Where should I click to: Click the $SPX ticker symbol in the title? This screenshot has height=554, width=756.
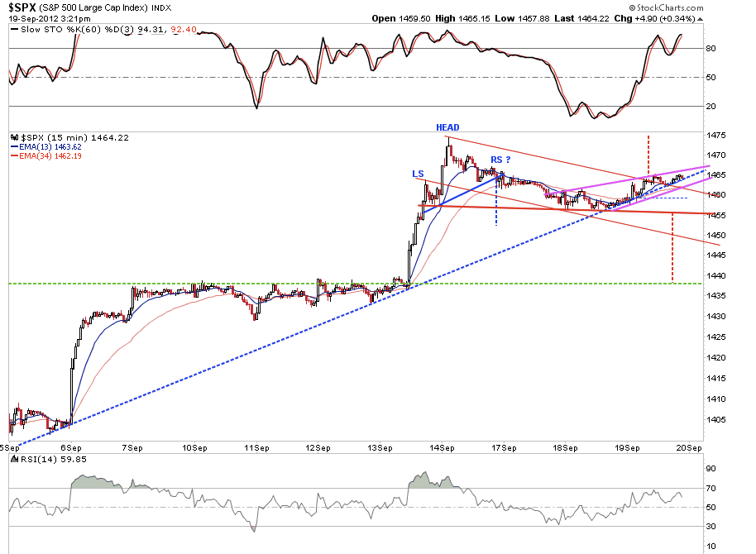click(x=22, y=7)
